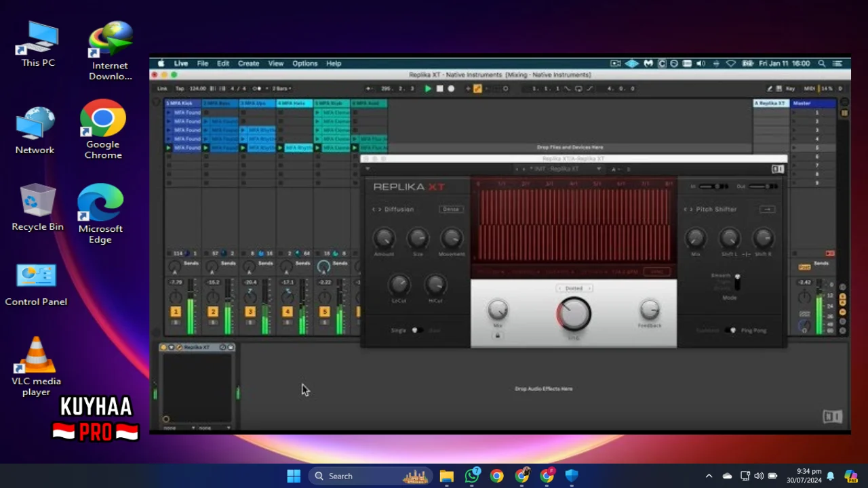The image size is (868, 488).
Task: Select previous modulation effect left of Diffusion
Action: coord(374,209)
